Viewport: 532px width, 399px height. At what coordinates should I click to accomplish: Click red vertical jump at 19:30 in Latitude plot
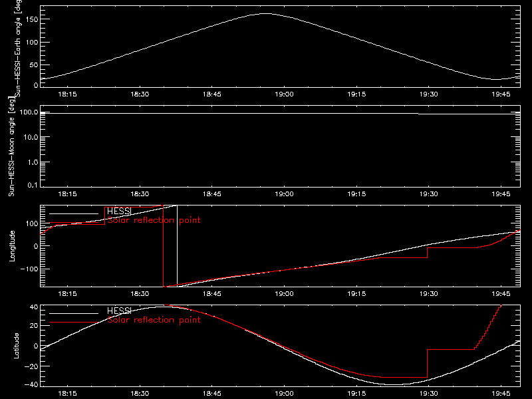tap(427, 363)
